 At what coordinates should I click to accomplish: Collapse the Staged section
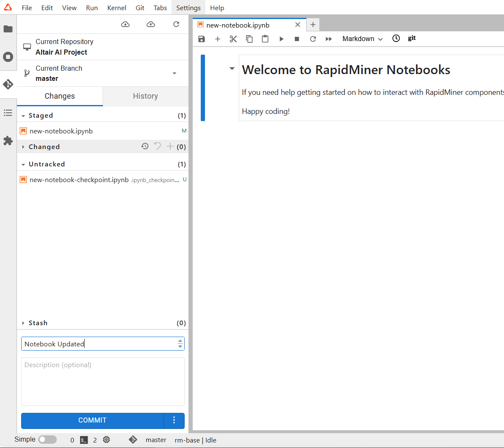23,116
